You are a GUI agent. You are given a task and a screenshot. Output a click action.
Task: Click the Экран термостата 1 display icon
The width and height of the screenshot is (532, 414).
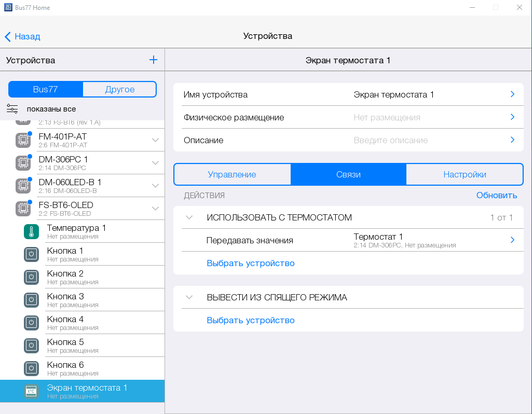[31, 392]
